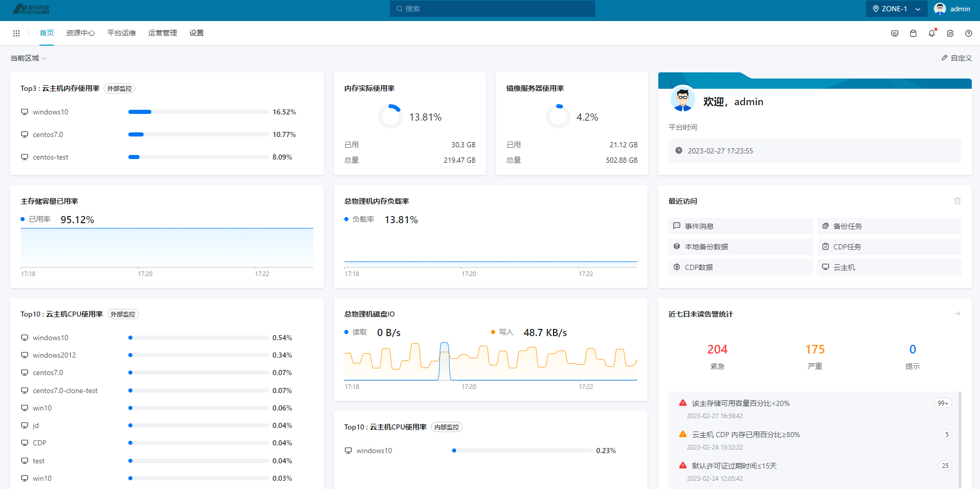Open the camera snapshot icon in toolbar
This screenshot has height=489, width=980.
click(x=950, y=33)
